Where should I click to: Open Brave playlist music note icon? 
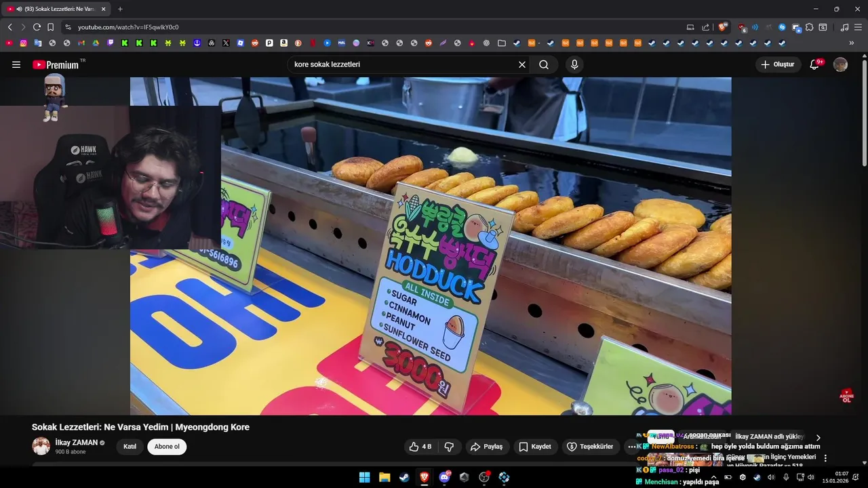click(x=844, y=27)
